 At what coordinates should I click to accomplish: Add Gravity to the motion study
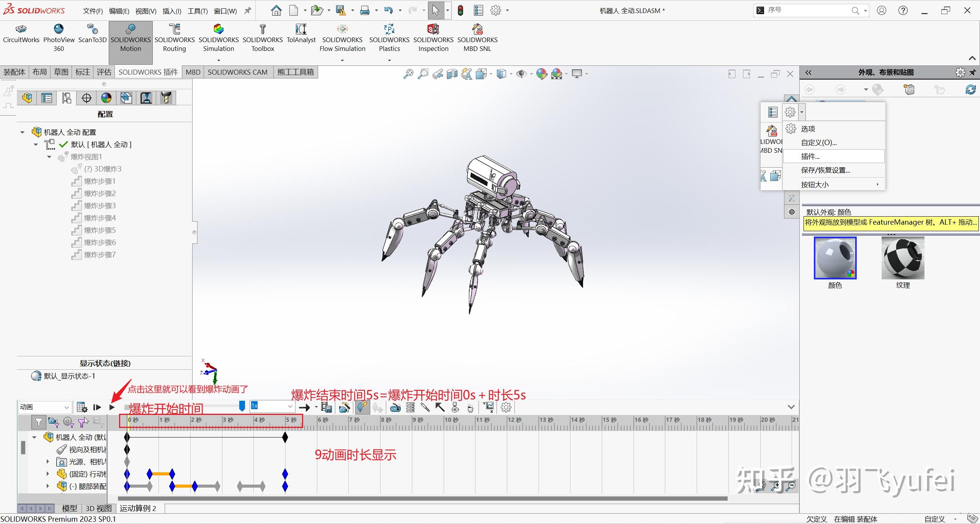[470, 408]
